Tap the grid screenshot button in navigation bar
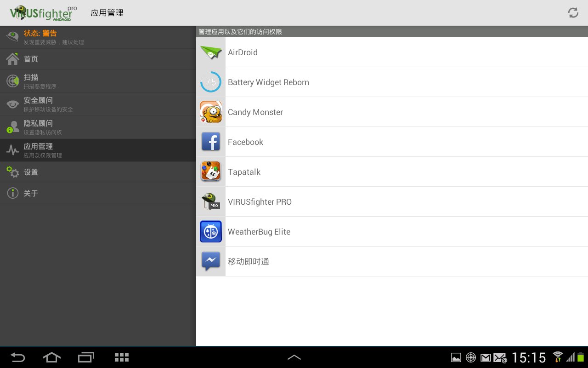Screen dimensions: 588x368 [121, 357]
